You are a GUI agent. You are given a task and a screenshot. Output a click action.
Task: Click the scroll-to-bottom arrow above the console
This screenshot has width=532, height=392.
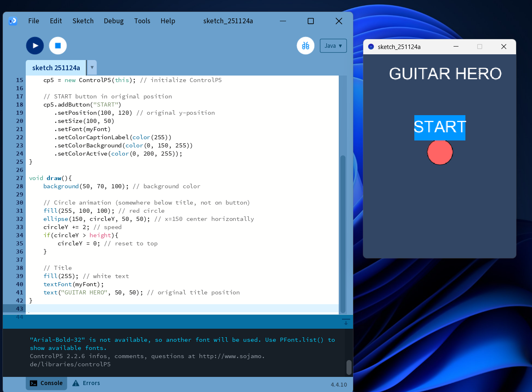(x=346, y=322)
